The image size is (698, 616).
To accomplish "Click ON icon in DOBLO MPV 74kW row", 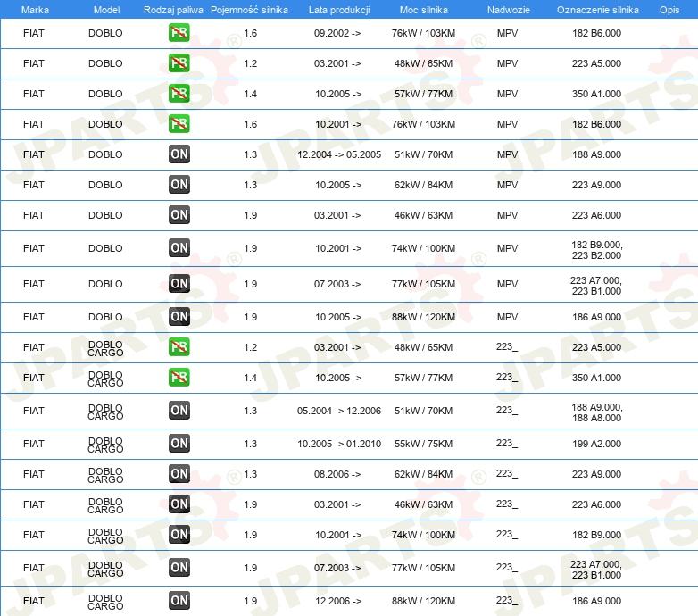I will [179, 248].
